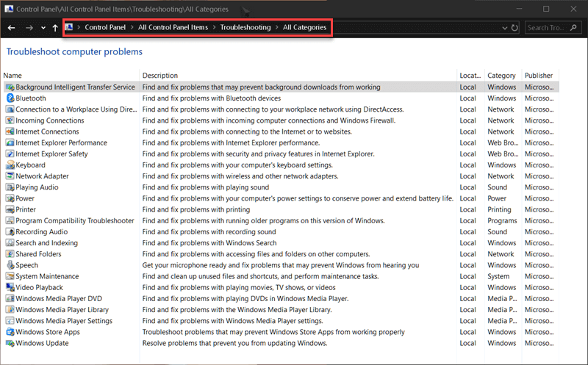Click the Windows Update icon
Viewport: 588px width, 365px height.
[10, 343]
